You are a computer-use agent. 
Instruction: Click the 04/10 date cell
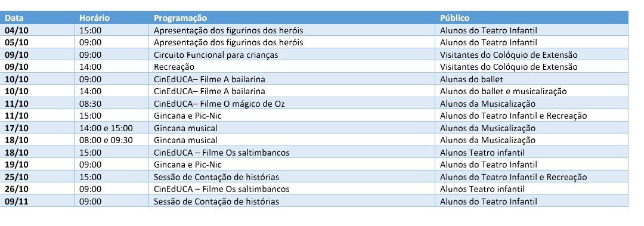coord(38,30)
